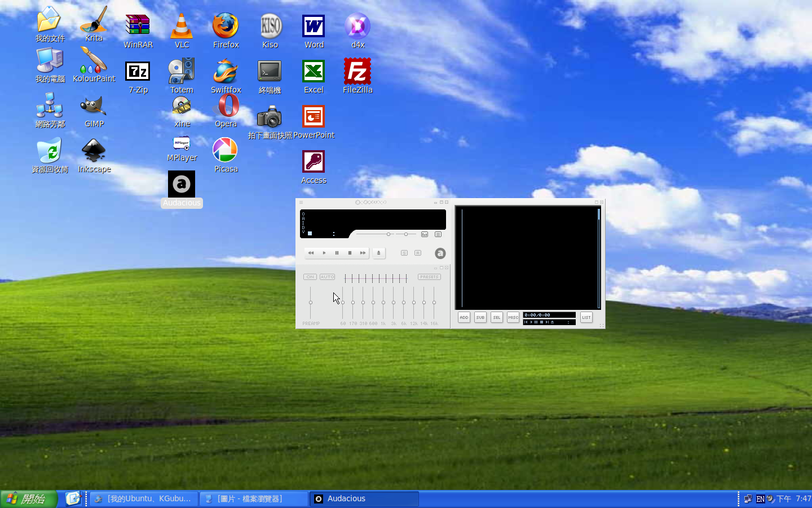The image size is (812, 508).
Task: Click the Audacious time display area
Action: tap(327, 233)
